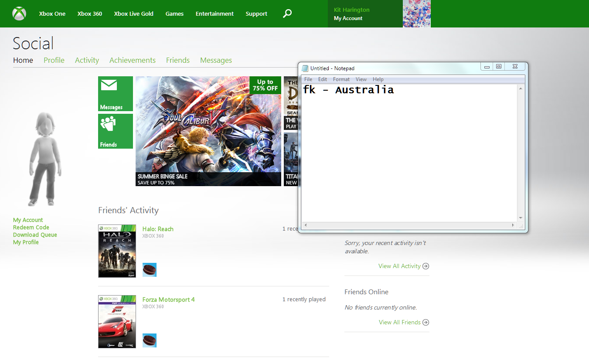Switch to the Messages tab
The image size is (589, 364).
point(216,60)
